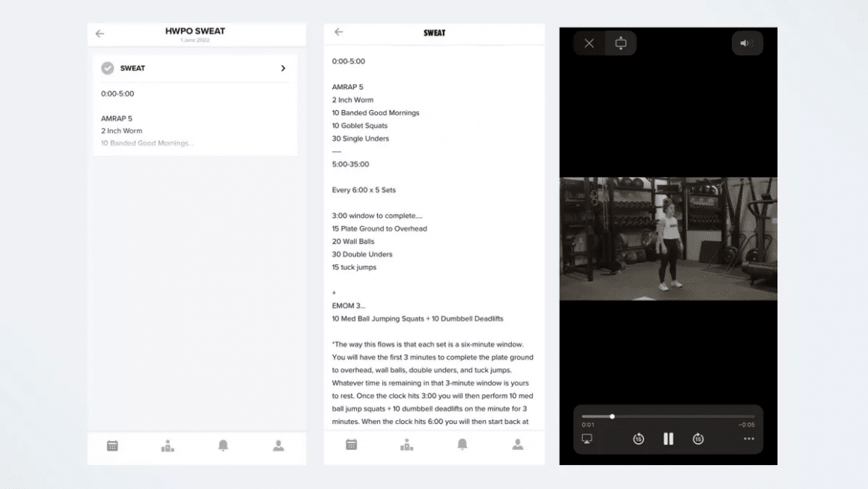Tap podium icon on SWEAT workout detail screen
This screenshot has height=489, width=868.
tap(406, 444)
